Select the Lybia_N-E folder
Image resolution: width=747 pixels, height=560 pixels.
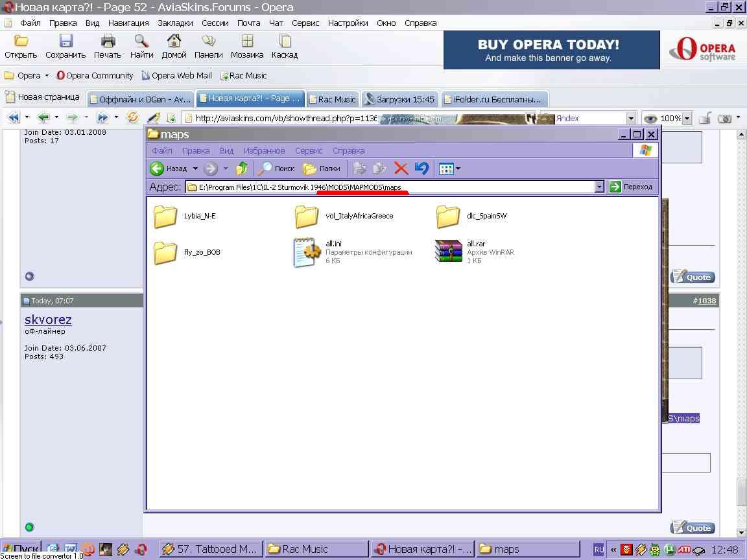click(185, 216)
